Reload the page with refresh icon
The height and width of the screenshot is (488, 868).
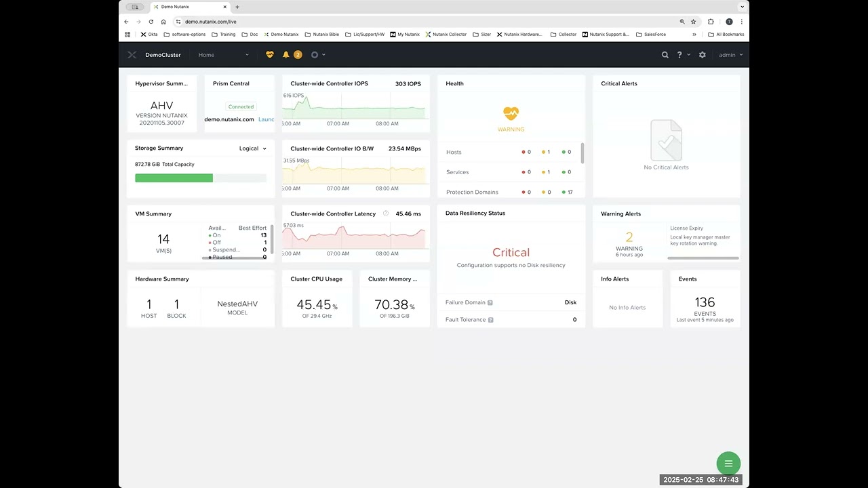click(151, 22)
